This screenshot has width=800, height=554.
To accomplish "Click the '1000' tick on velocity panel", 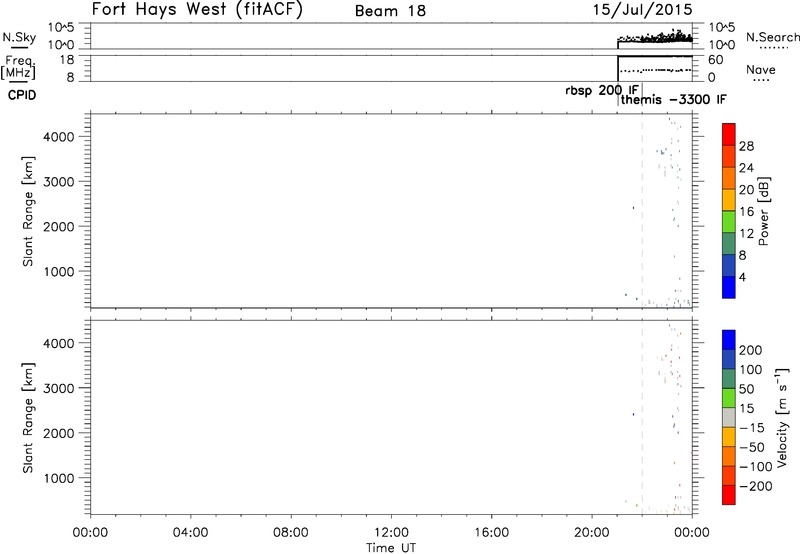I will point(59,478).
